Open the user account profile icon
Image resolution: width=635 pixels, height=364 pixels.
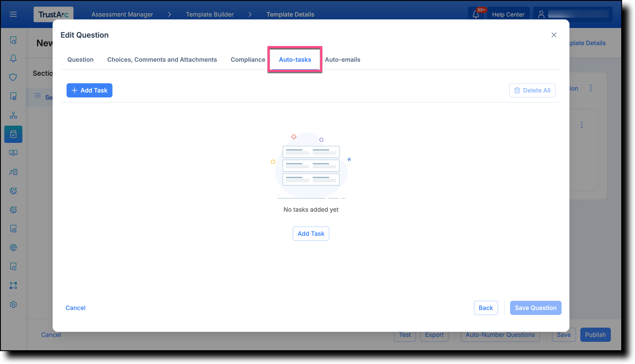coord(541,14)
